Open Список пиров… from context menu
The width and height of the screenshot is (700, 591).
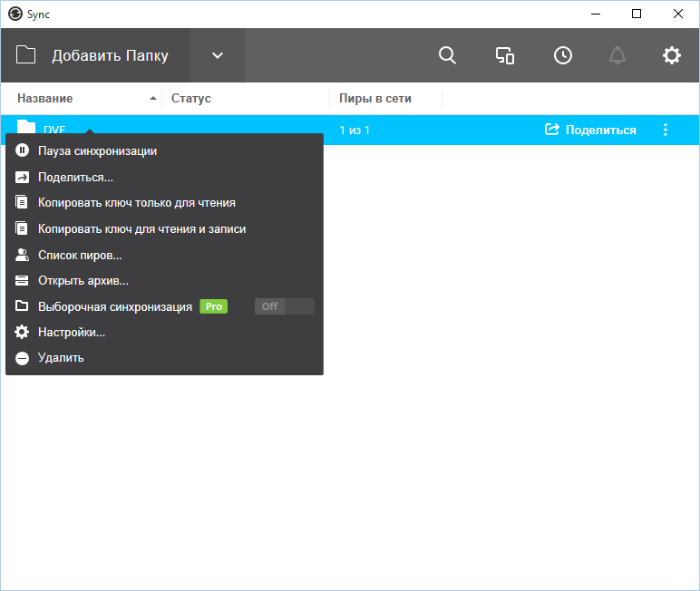tap(80, 256)
